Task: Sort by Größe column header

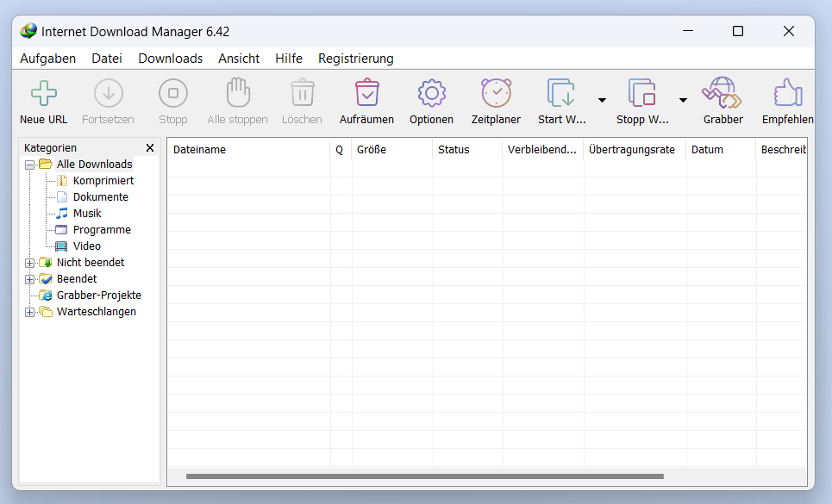Action: [392, 149]
